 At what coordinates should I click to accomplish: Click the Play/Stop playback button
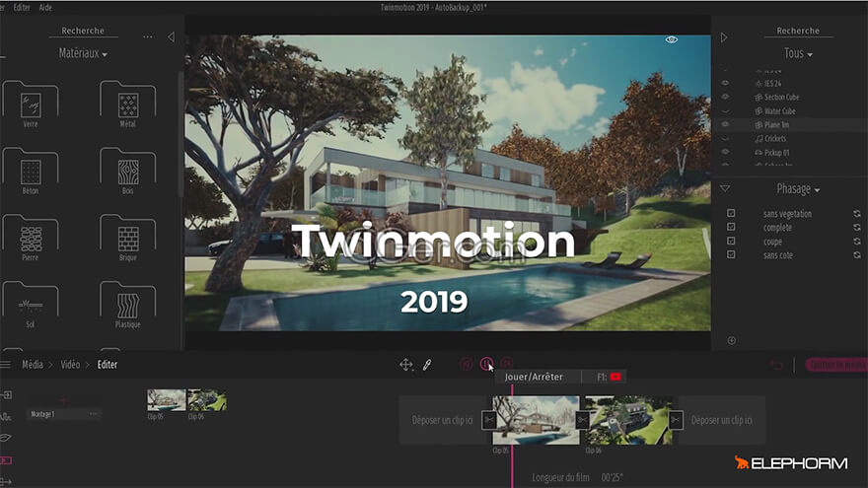tap(486, 364)
